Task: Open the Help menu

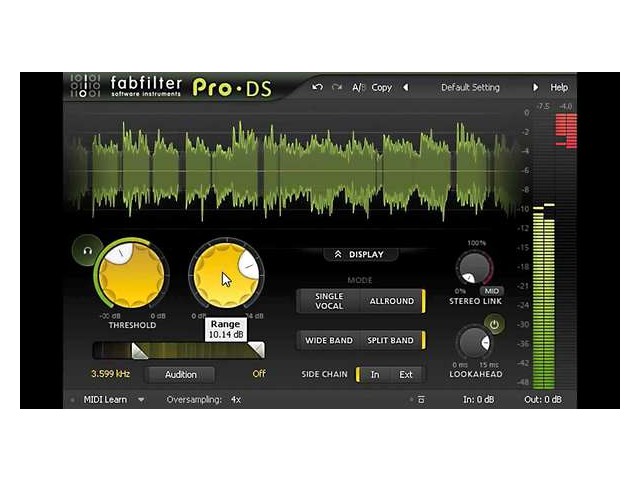Action: point(559,87)
